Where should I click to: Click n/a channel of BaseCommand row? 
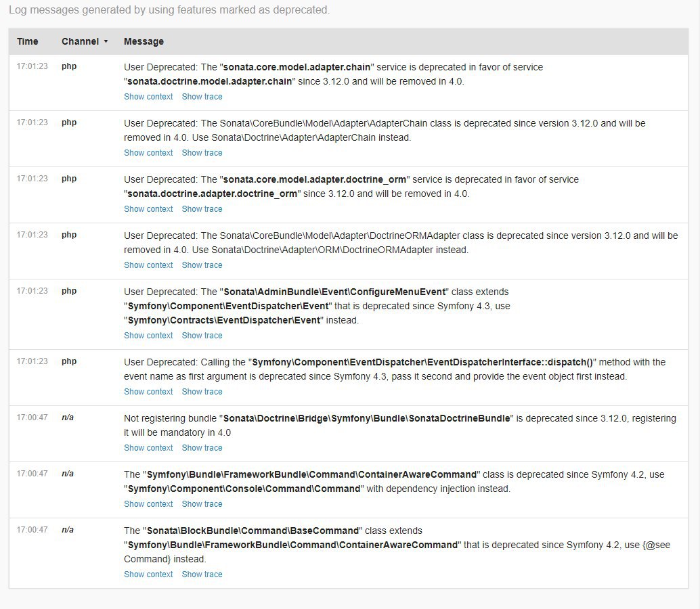pyautogui.click(x=68, y=530)
